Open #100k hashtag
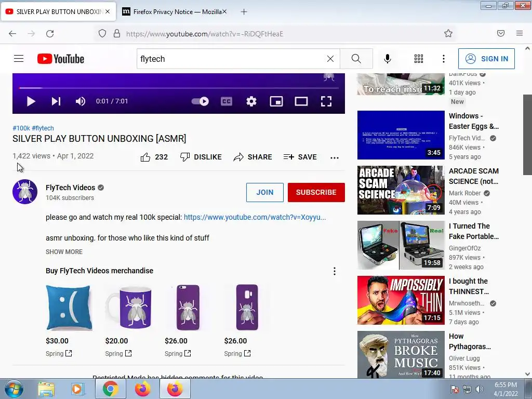The height and width of the screenshot is (399, 532). (21, 128)
